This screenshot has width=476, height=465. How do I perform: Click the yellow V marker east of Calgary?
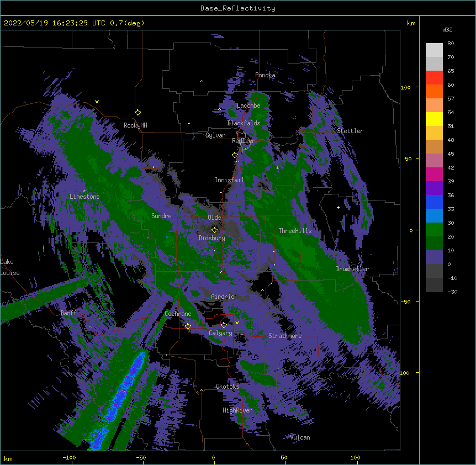click(x=237, y=323)
